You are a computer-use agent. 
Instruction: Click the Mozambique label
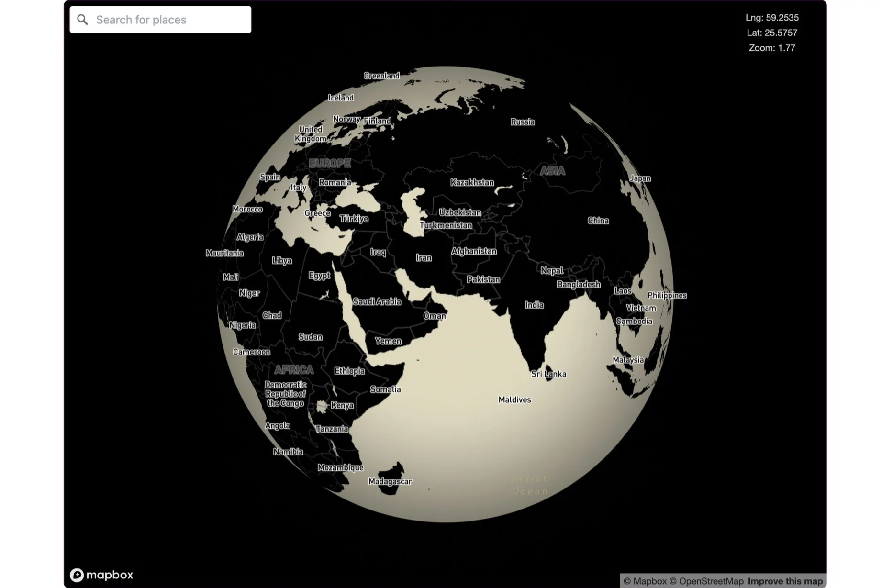(340, 467)
